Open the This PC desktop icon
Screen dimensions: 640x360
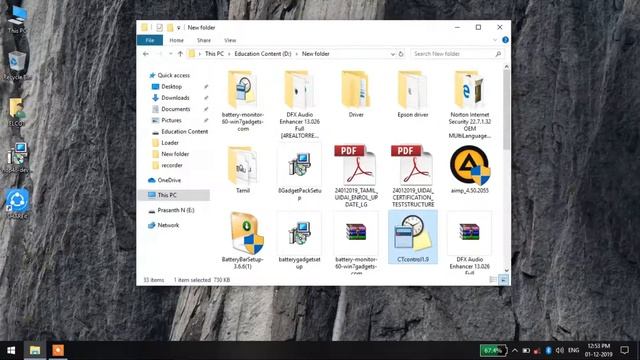pyautogui.click(x=17, y=19)
